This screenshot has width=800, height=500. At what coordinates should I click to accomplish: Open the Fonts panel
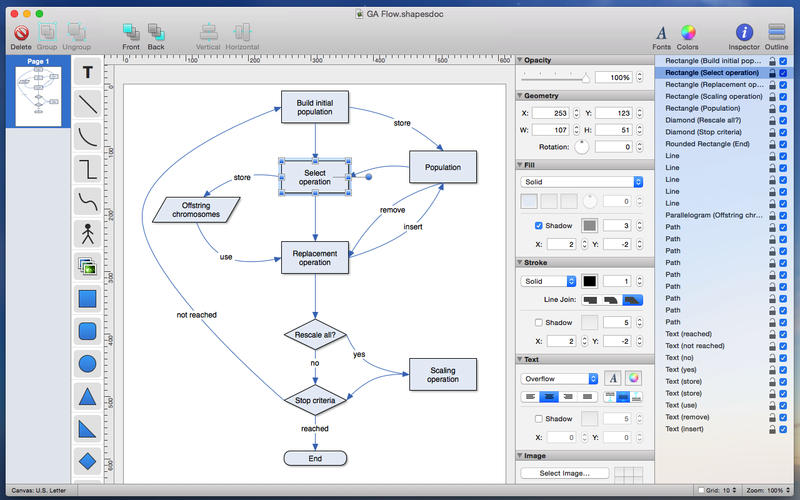coord(661,35)
